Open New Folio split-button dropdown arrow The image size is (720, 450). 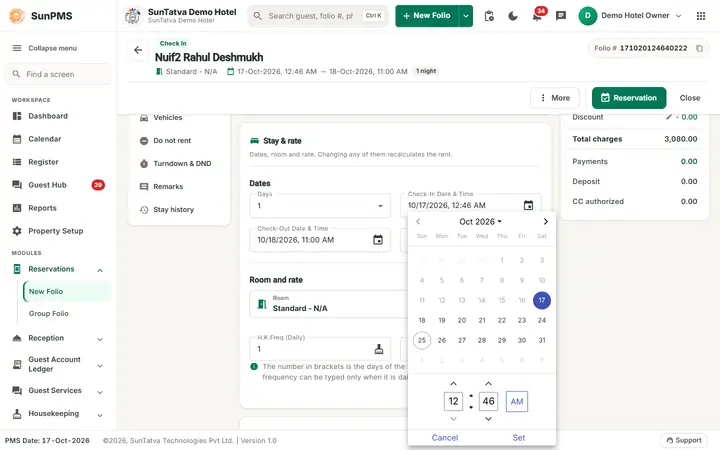[x=466, y=16]
